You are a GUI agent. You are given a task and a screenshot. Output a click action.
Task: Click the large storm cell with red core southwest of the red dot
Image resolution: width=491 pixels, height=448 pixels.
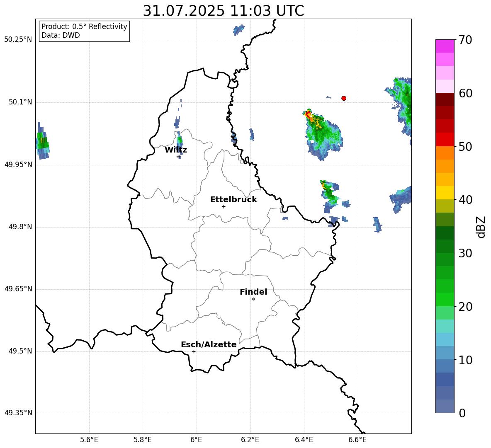323,135
